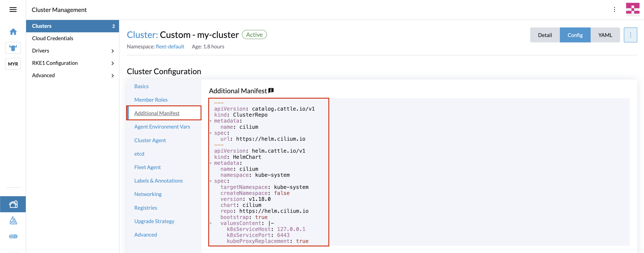Collapse the HelmChart spec block
Image resolution: width=644 pixels, height=253 pixels.
tap(210, 181)
